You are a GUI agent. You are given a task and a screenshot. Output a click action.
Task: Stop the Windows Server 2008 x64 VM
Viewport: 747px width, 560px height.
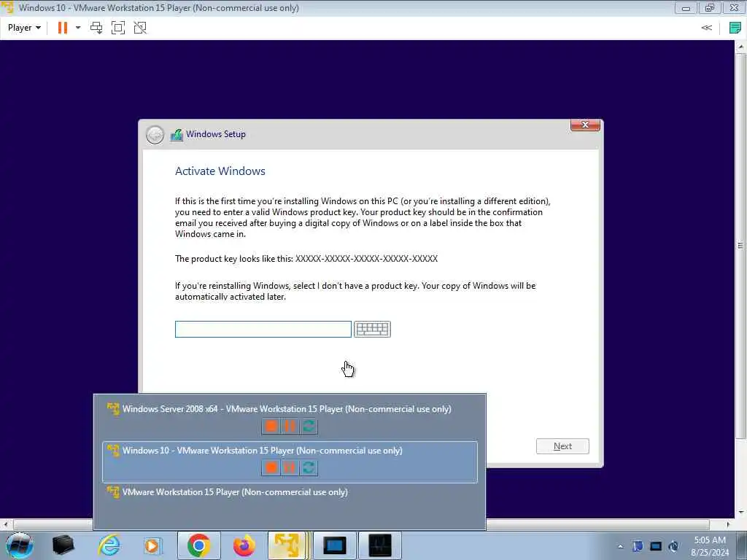point(271,426)
